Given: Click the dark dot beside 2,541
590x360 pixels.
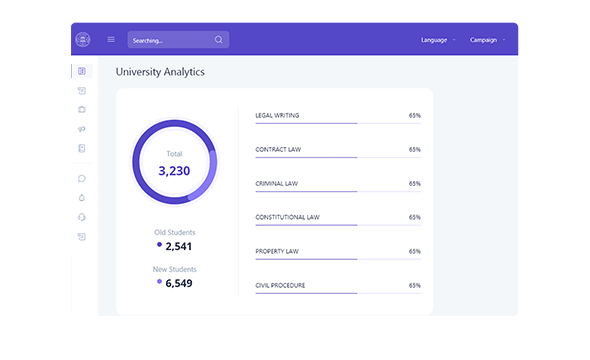Looking at the screenshot, I should 160,245.
